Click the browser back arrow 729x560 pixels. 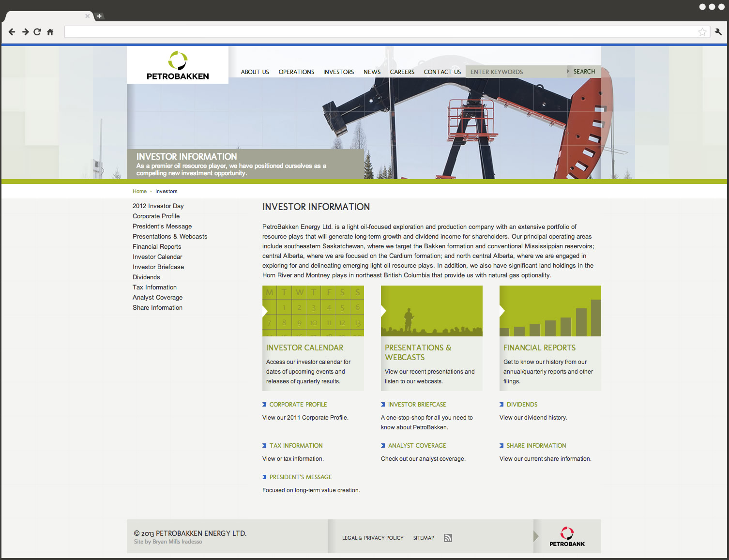click(12, 32)
